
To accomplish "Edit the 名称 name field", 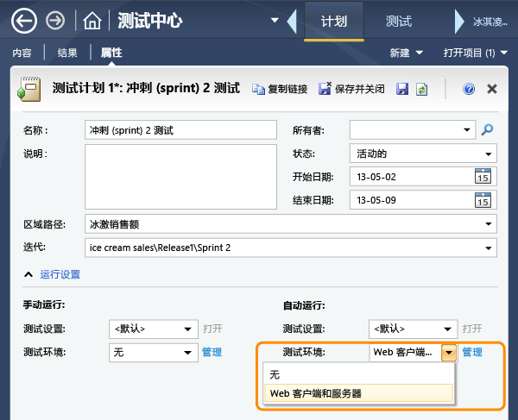I will tap(180, 130).
